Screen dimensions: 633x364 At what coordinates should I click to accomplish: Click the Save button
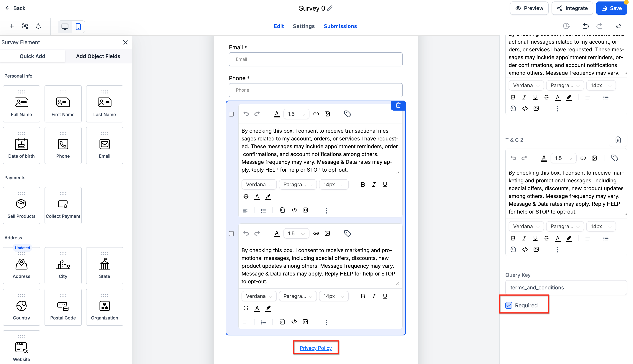611,8
